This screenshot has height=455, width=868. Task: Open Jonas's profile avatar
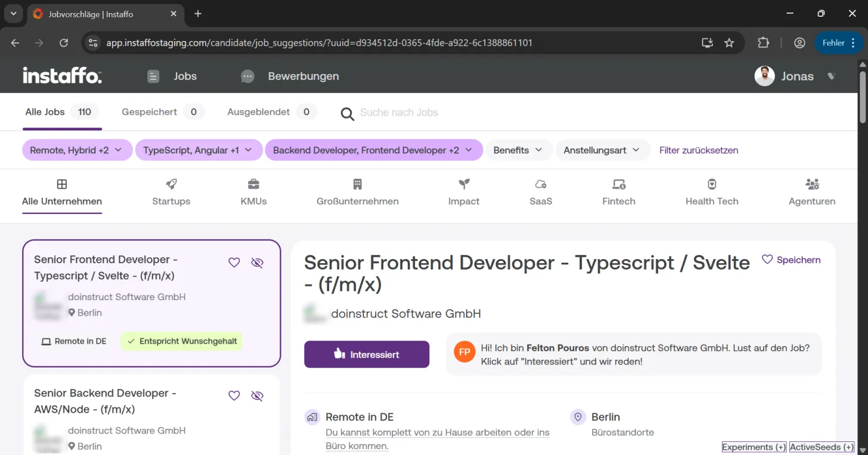[764, 76]
